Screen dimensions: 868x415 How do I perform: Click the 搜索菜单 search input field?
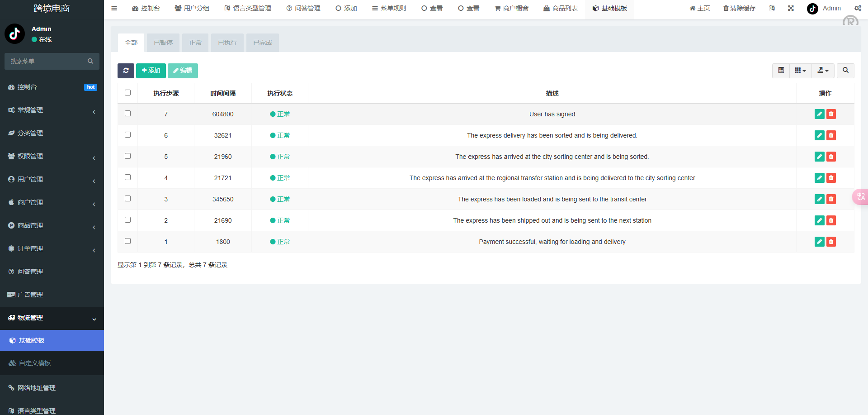click(47, 61)
